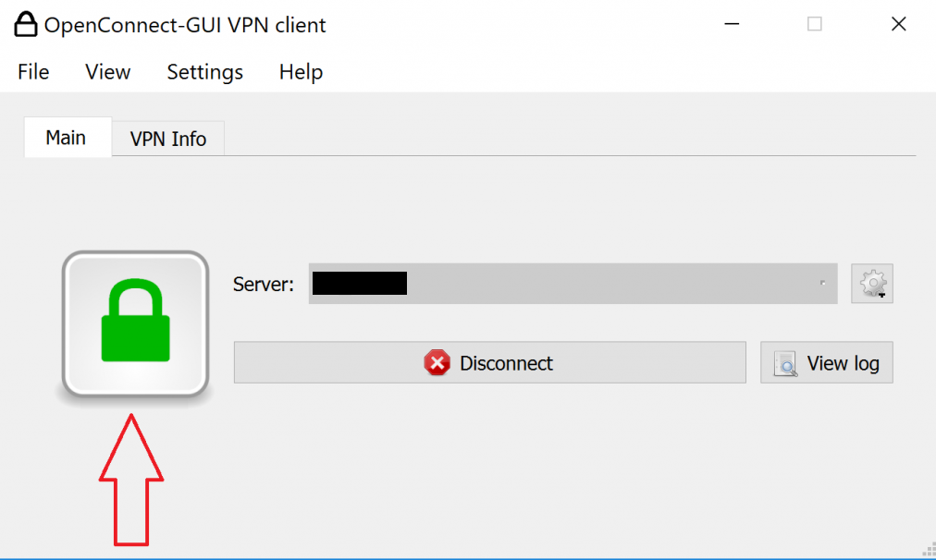
Task: Open the Help menu
Action: pyautogui.click(x=301, y=72)
